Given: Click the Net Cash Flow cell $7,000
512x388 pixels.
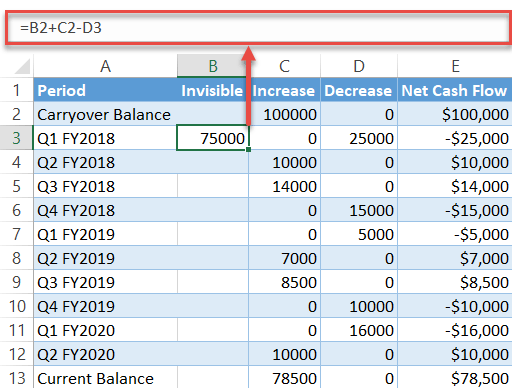Looking at the screenshot, I should [455, 258].
